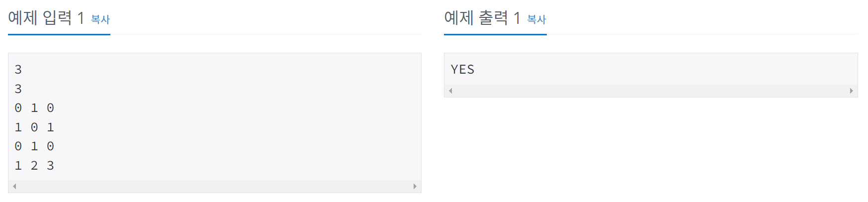This screenshot has height=202, width=868.
Task: Click the YES text in sample output
Action: pyautogui.click(x=462, y=70)
